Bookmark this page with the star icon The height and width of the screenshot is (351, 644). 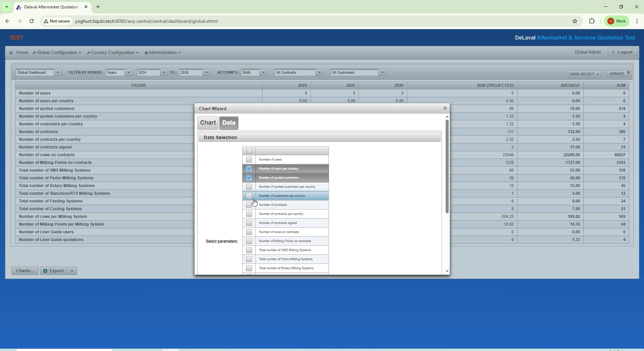(x=575, y=21)
